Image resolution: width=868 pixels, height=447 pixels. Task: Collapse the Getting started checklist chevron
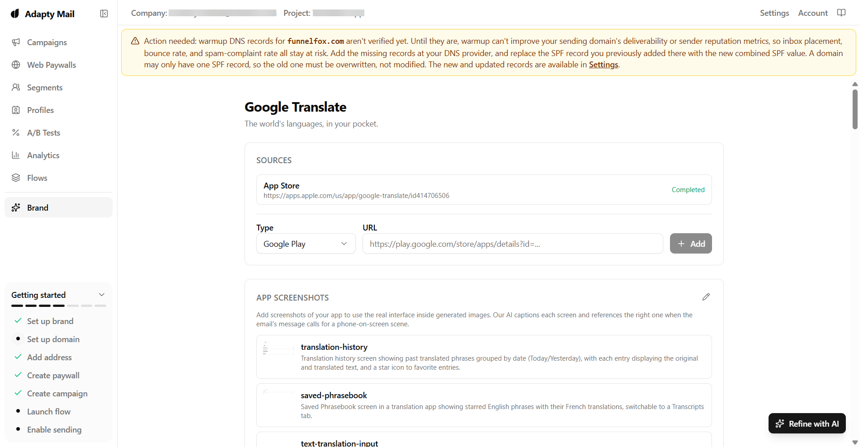point(102,295)
